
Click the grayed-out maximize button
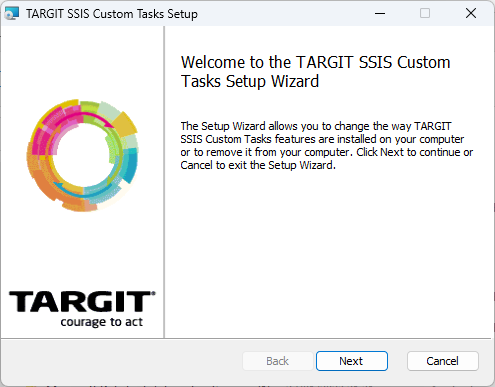pos(425,13)
